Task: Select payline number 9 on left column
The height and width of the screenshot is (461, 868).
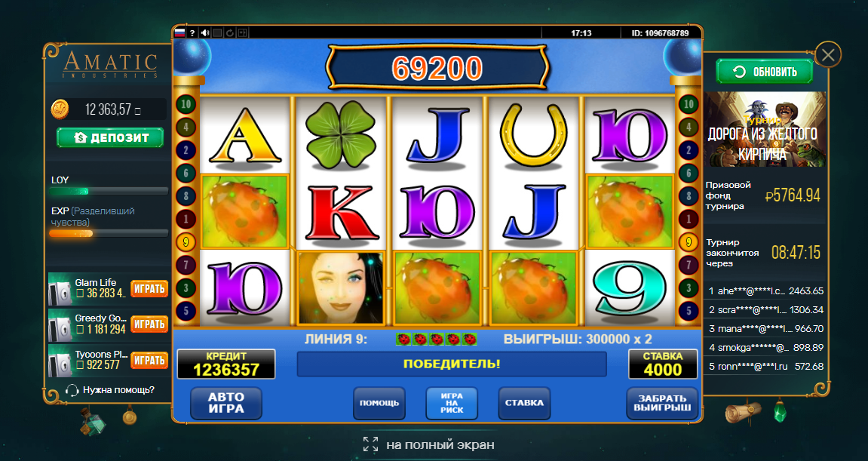Action: point(186,241)
